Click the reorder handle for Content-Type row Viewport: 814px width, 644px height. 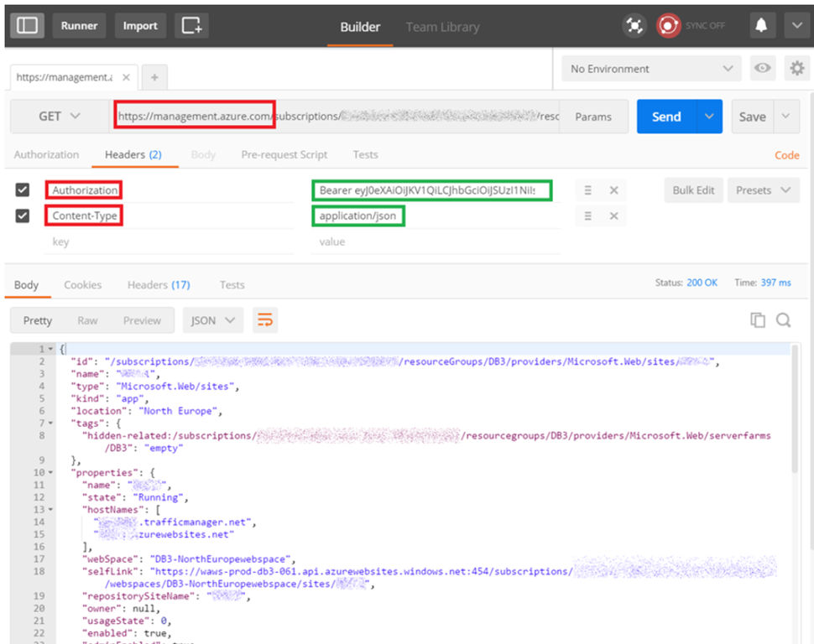click(x=587, y=216)
